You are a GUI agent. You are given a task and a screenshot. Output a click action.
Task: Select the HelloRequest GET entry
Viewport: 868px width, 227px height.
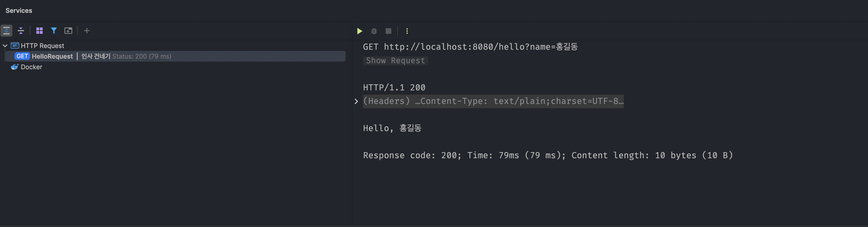pos(52,56)
